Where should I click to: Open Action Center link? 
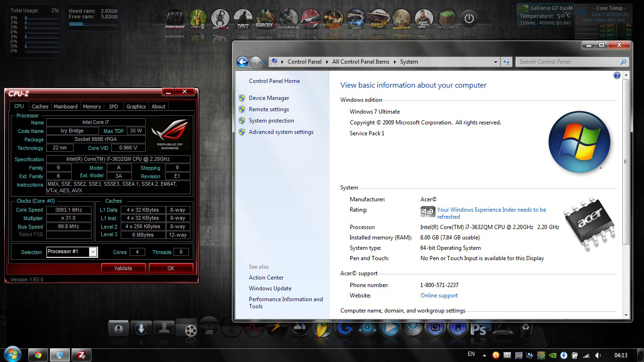pos(266,278)
